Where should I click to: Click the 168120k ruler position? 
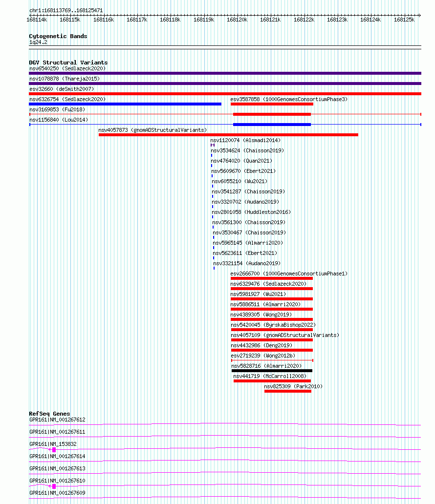[237, 20]
